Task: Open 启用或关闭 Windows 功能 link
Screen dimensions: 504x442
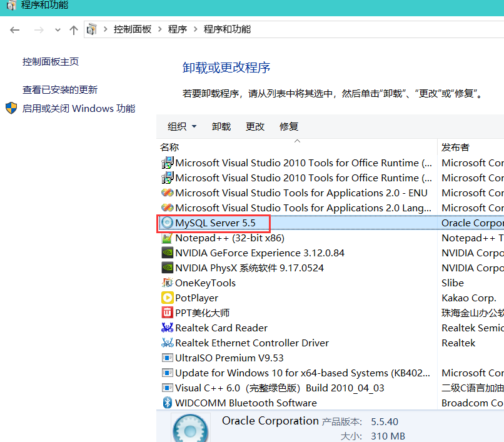Action: (x=79, y=108)
